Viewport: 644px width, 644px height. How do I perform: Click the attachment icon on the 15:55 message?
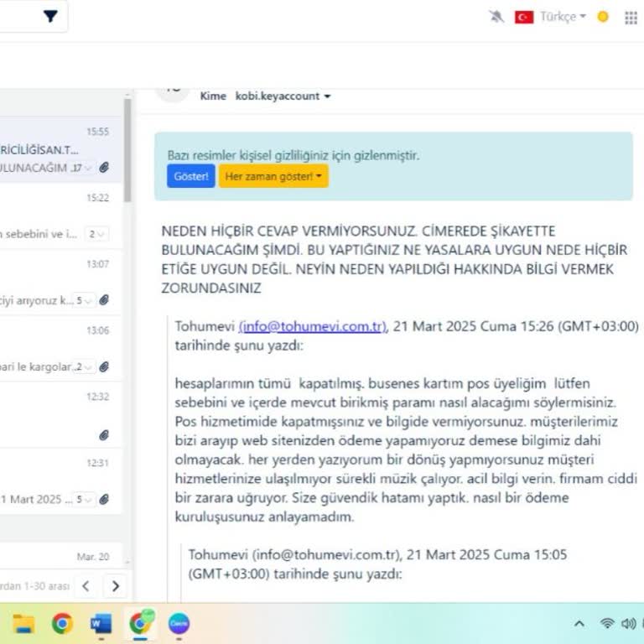coord(104,168)
